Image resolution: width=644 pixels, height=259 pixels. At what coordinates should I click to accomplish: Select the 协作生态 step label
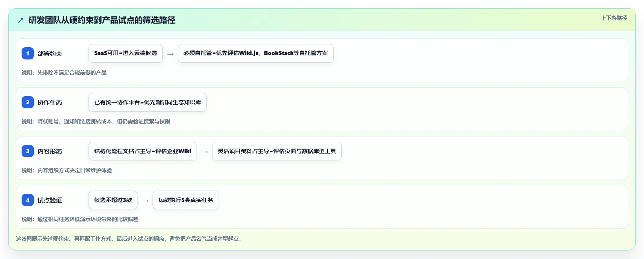50,102
